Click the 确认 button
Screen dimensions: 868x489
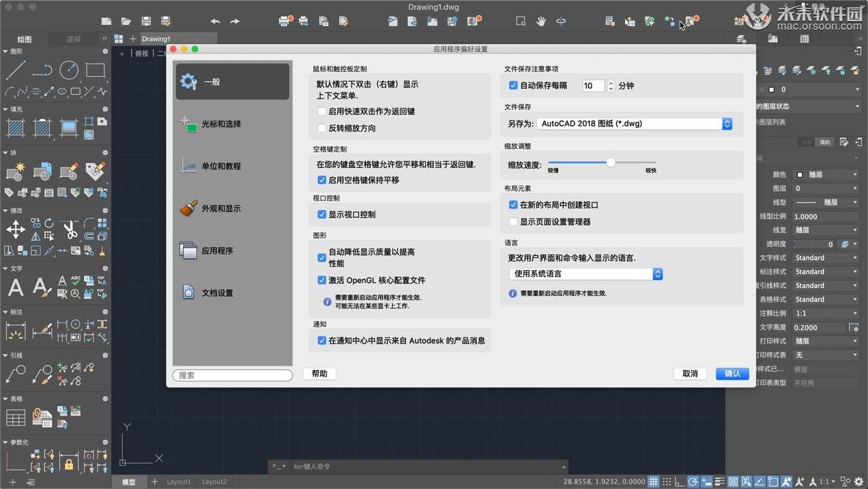[x=732, y=374]
